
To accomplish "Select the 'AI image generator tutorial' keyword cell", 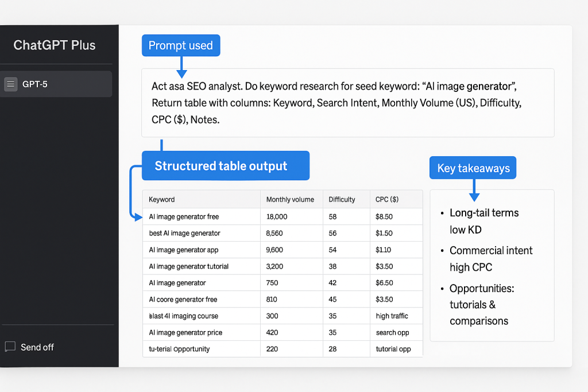I will tap(188, 266).
